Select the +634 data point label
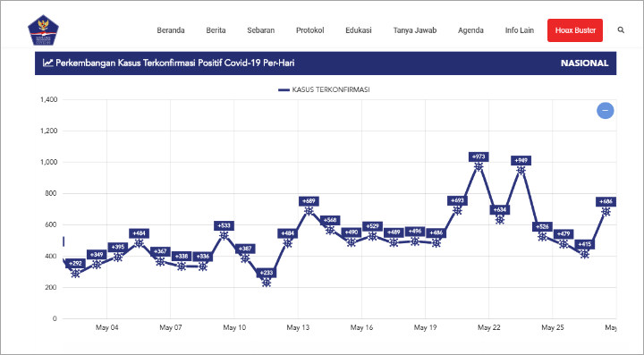 pyautogui.click(x=500, y=210)
